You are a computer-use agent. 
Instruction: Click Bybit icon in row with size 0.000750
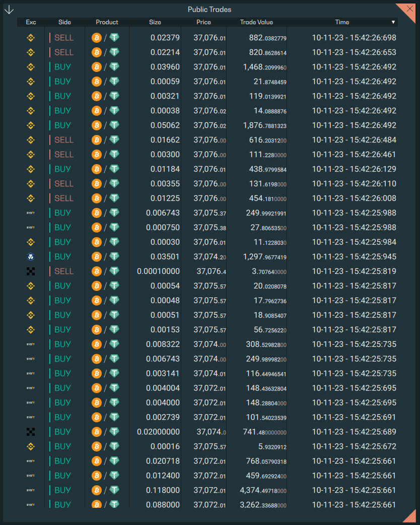31,228
